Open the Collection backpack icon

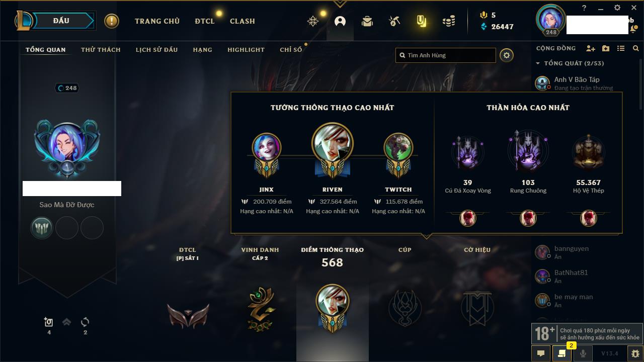pos(367,21)
